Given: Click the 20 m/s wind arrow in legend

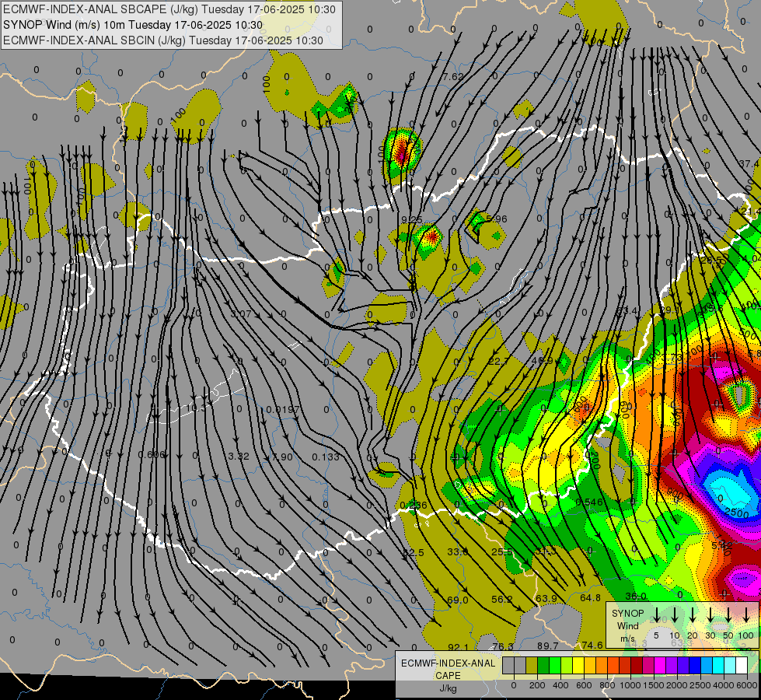Looking at the screenshot, I should [x=693, y=615].
